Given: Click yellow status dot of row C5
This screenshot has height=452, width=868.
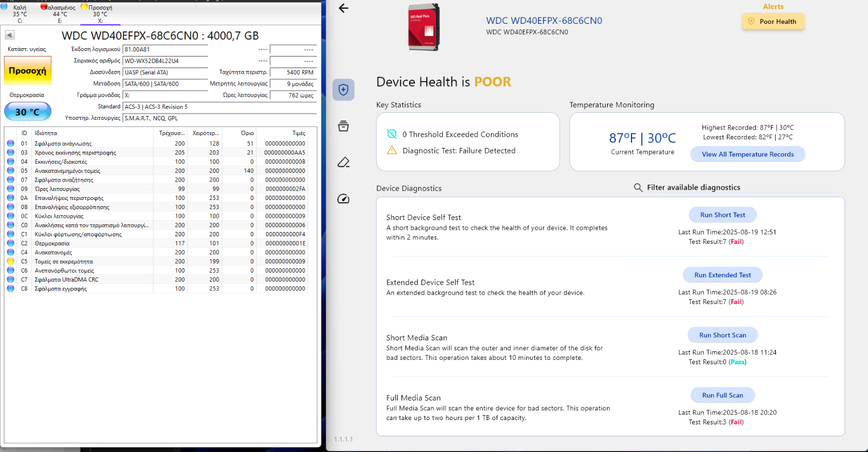Looking at the screenshot, I should (10, 261).
